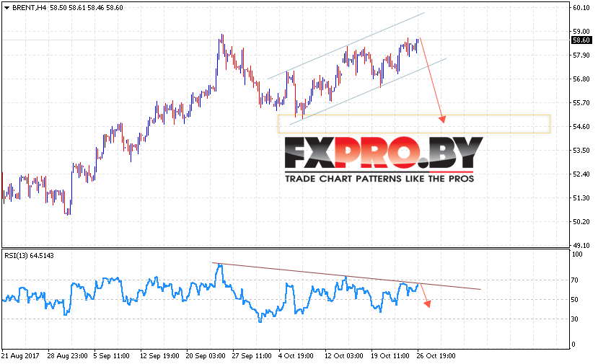Select the upper channel trendline
This screenshot has height=364, width=598.
click(x=346, y=45)
